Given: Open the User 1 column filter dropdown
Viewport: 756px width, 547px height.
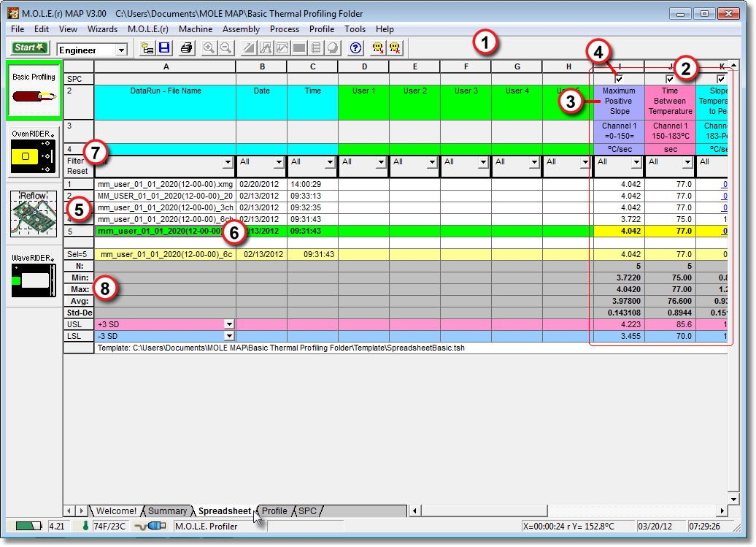Looking at the screenshot, I should 381,163.
